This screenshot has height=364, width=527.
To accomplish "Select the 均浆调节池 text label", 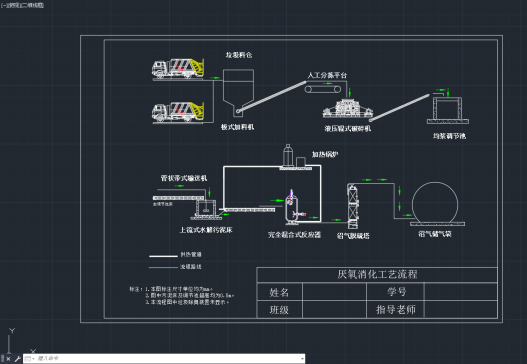I will 449,136.
